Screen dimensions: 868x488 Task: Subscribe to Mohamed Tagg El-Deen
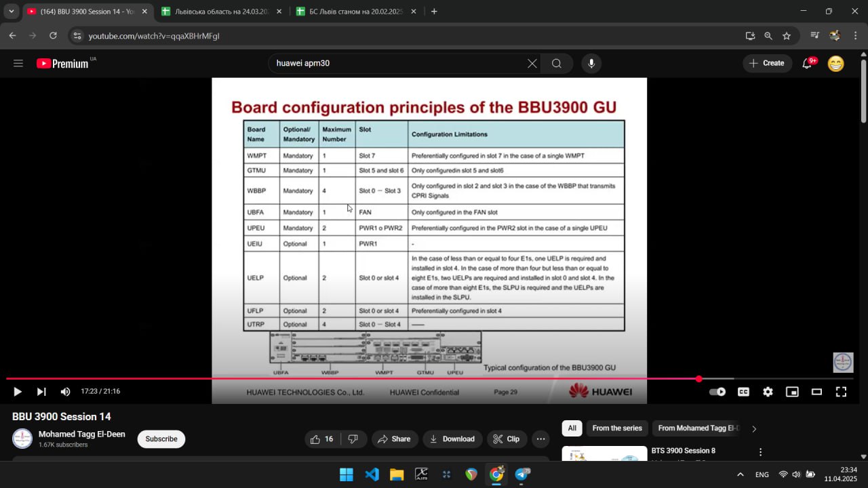(x=161, y=439)
